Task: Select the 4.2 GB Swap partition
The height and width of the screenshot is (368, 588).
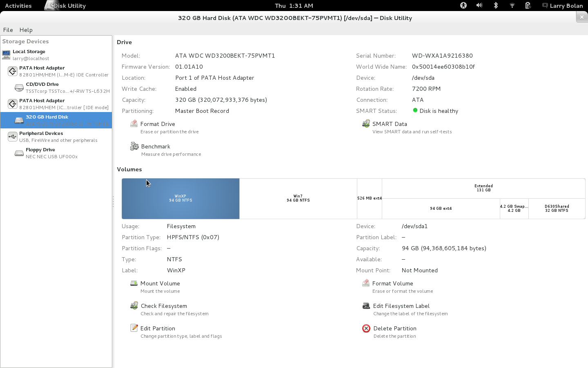Action: click(x=514, y=209)
